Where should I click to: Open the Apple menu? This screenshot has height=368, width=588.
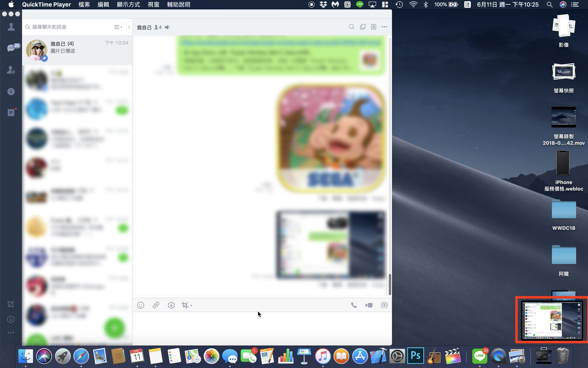pos(11,4)
